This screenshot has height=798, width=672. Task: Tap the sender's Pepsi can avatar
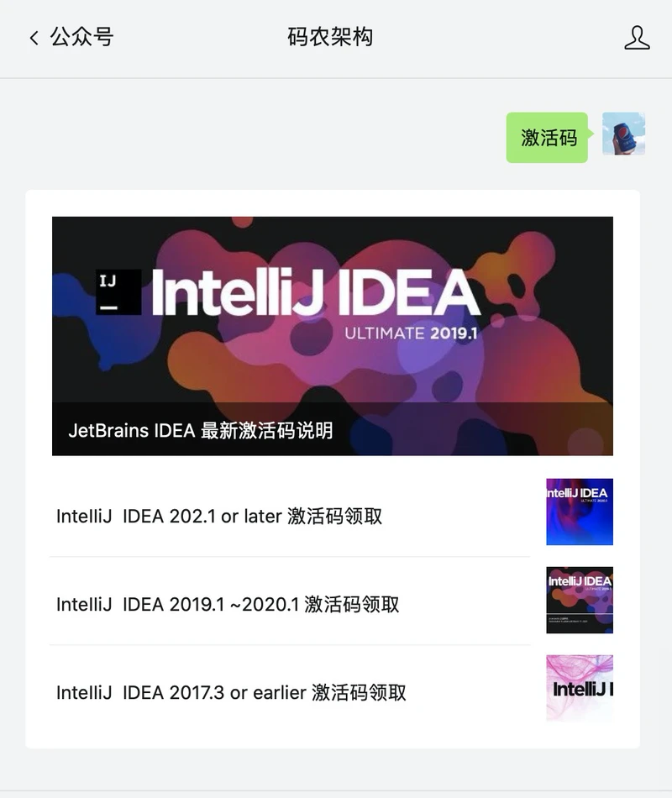(x=623, y=134)
